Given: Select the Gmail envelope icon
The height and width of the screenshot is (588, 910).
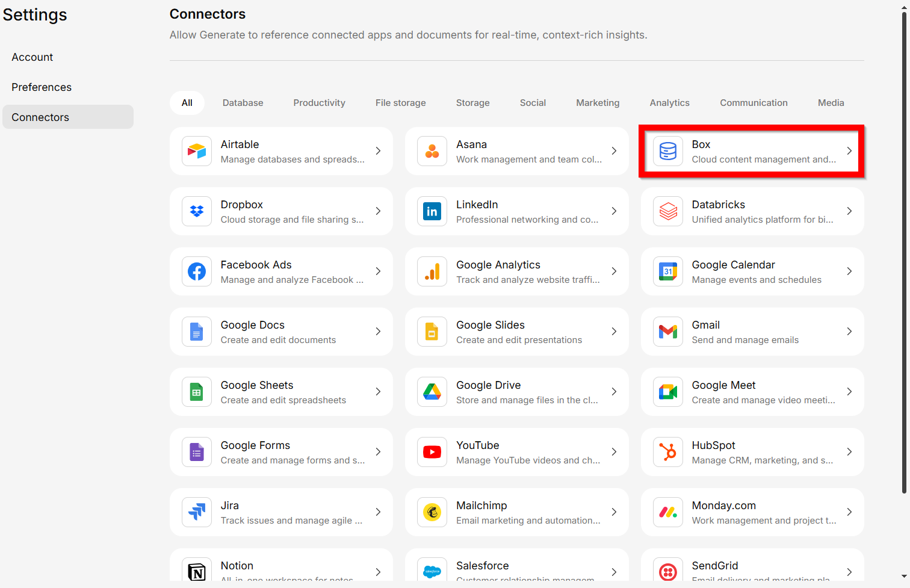Looking at the screenshot, I should coord(668,332).
